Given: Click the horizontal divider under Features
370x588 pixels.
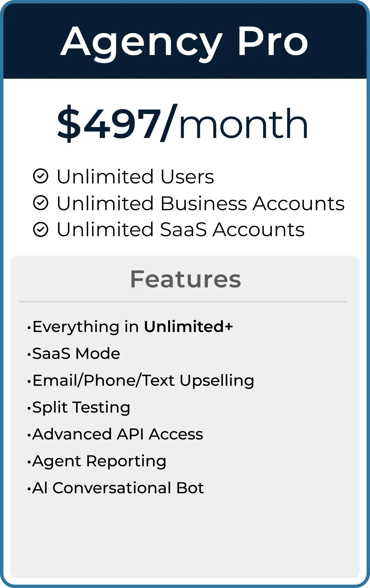Looking at the screenshot, I should point(183,302).
